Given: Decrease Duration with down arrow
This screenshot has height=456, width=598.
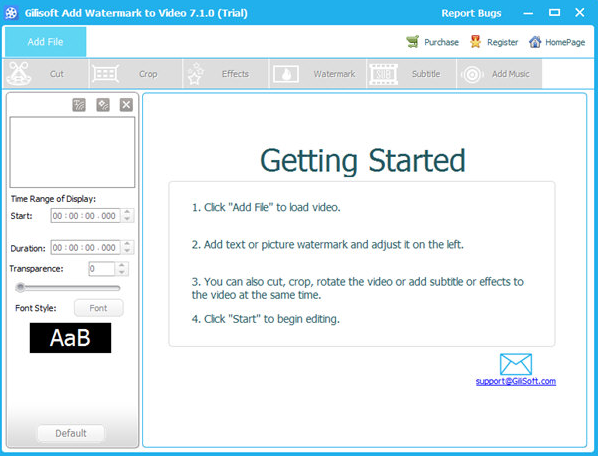Looking at the screenshot, I should pos(127,251).
